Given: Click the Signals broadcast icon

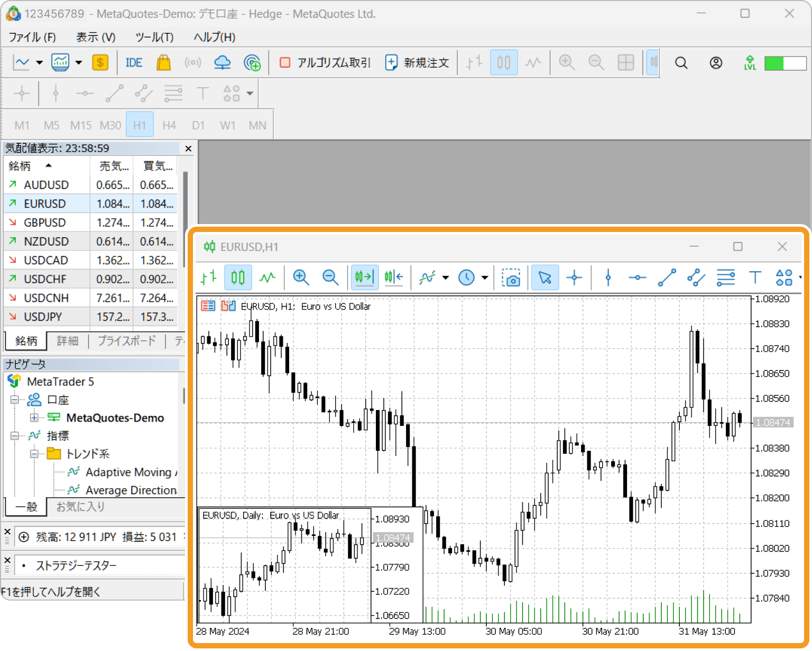Looking at the screenshot, I should [x=193, y=63].
